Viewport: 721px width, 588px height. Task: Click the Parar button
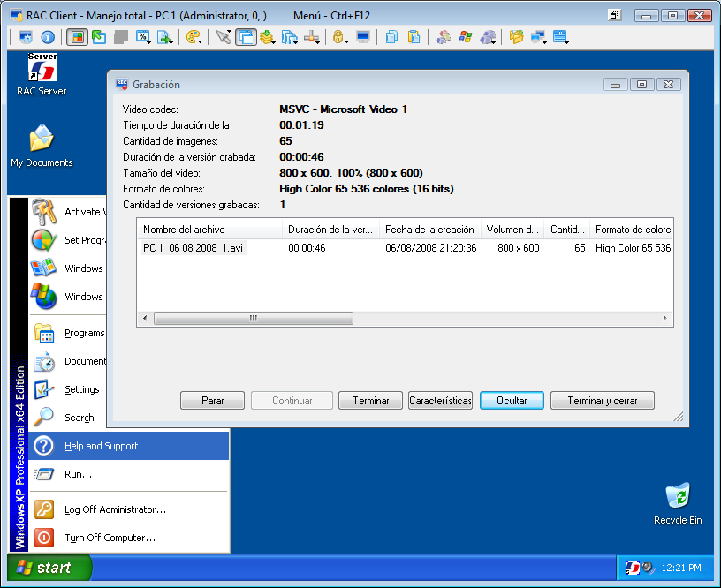[x=212, y=401]
